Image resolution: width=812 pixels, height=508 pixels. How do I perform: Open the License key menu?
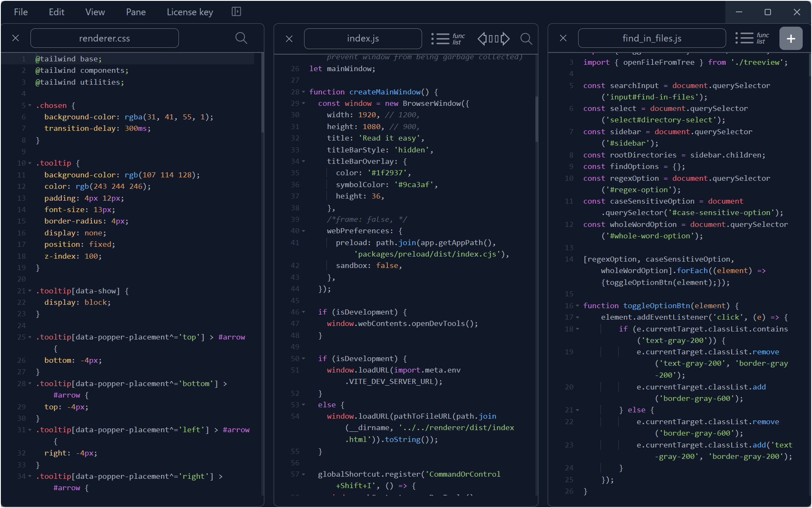(x=190, y=12)
